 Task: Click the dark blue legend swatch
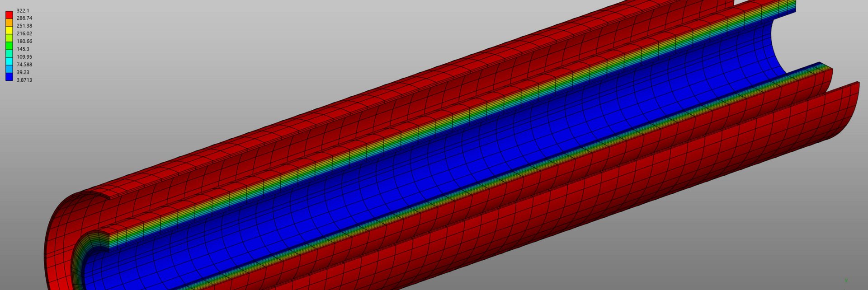click(x=9, y=77)
